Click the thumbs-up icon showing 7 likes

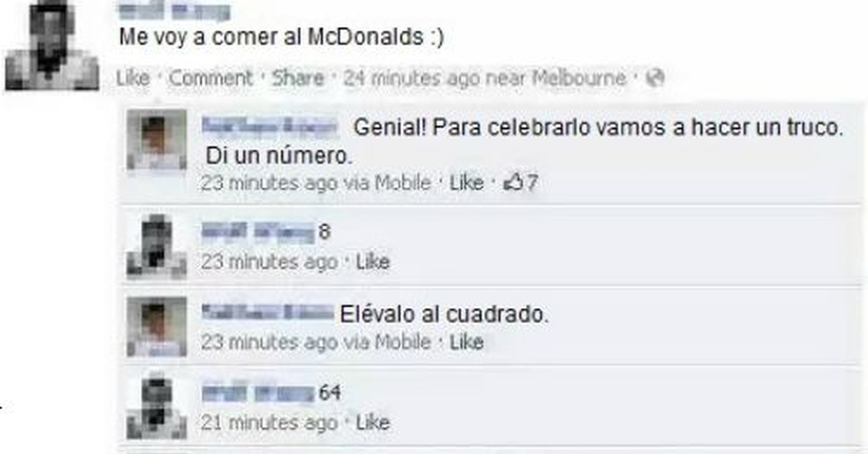pyautogui.click(x=513, y=182)
